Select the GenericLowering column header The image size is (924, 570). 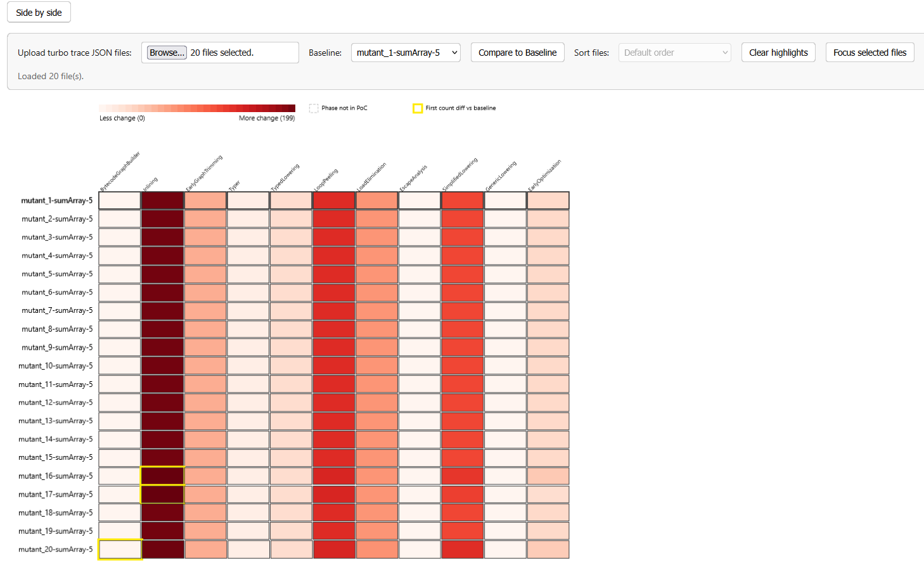[501, 176]
